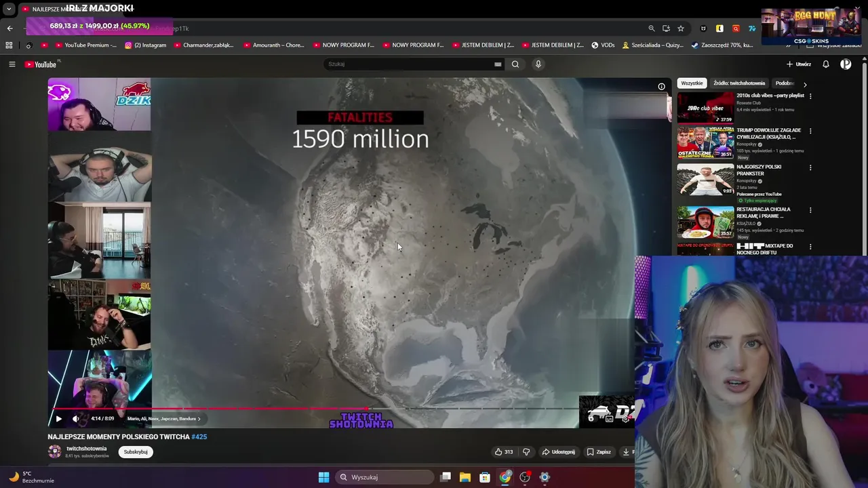Open Task View on the taskbar
The width and height of the screenshot is (868, 488).
(x=446, y=477)
